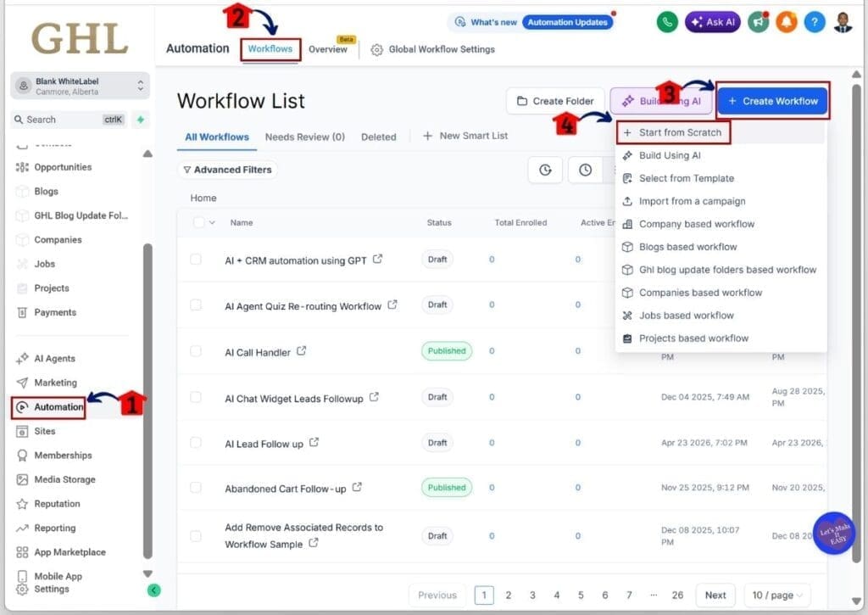Screen dimensions: 868x615
Task: Jump to page 26 in pagination
Action: click(677, 595)
